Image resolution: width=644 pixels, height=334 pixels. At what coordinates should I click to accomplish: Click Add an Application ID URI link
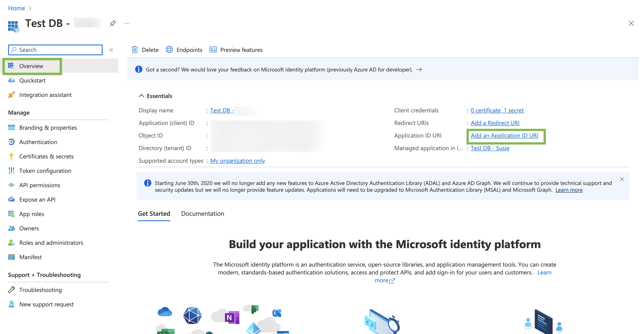[x=504, y=136]
